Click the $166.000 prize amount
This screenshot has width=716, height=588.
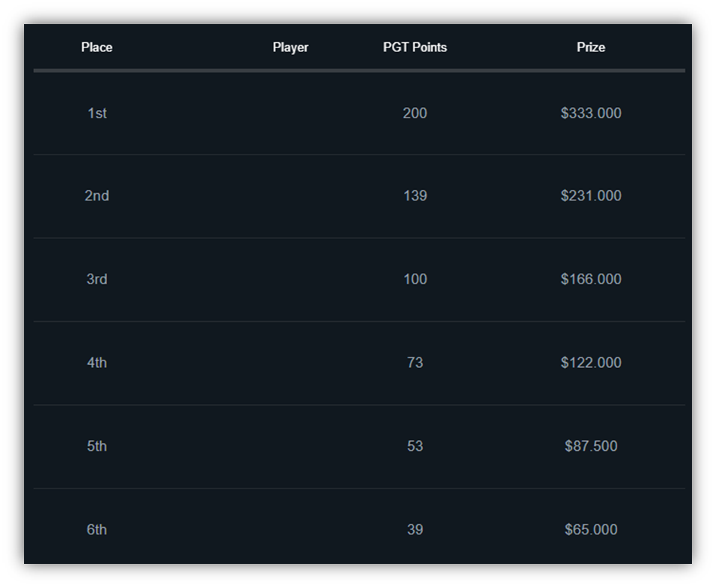tap(591, 279)
